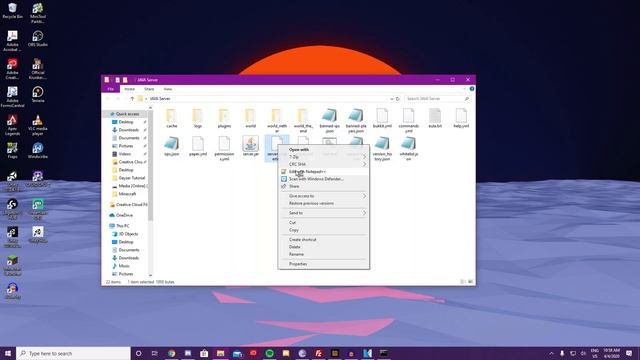
Task: Click the taskbar search box
Action: click(x=73, y=353)
